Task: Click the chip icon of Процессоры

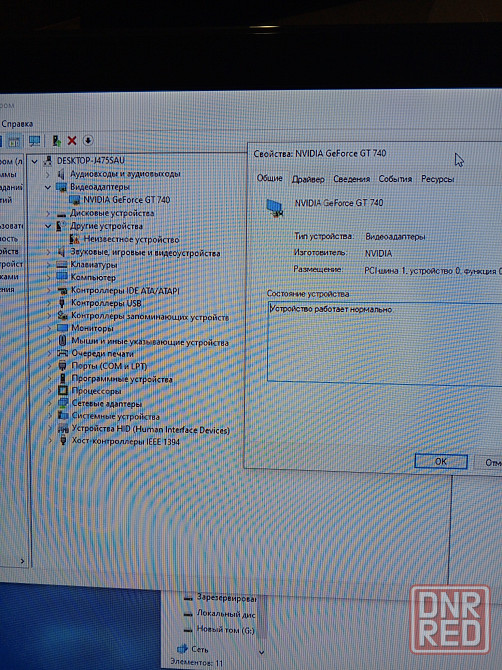Action: (x=63, y=391)
